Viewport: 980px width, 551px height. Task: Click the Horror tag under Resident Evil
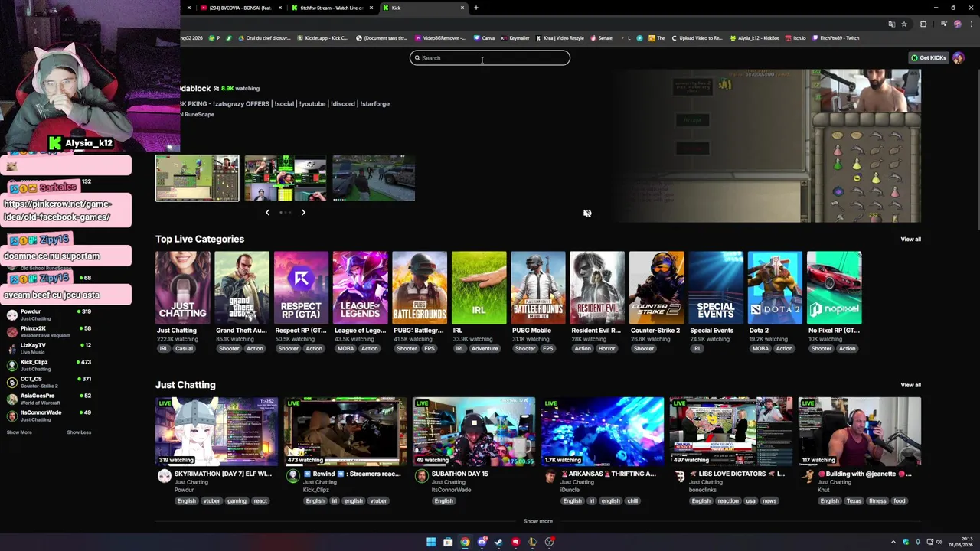click(x=606, y=349)
